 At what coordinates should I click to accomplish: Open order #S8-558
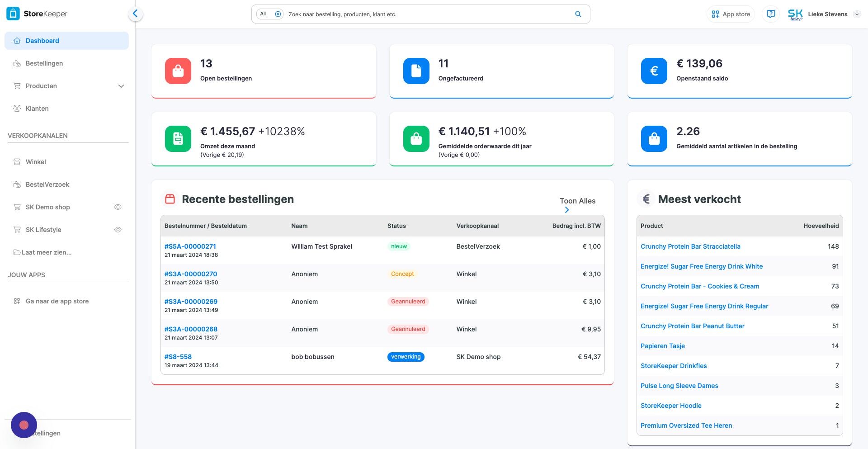click(178, 357)
